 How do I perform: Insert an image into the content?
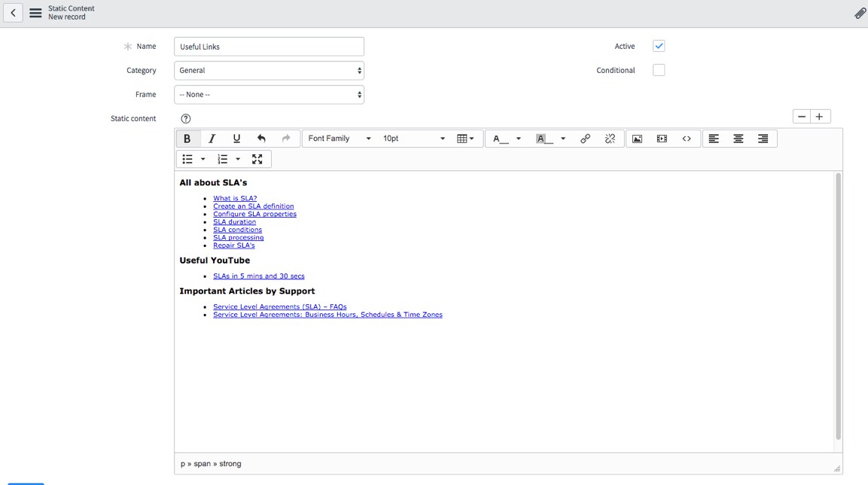637,138
